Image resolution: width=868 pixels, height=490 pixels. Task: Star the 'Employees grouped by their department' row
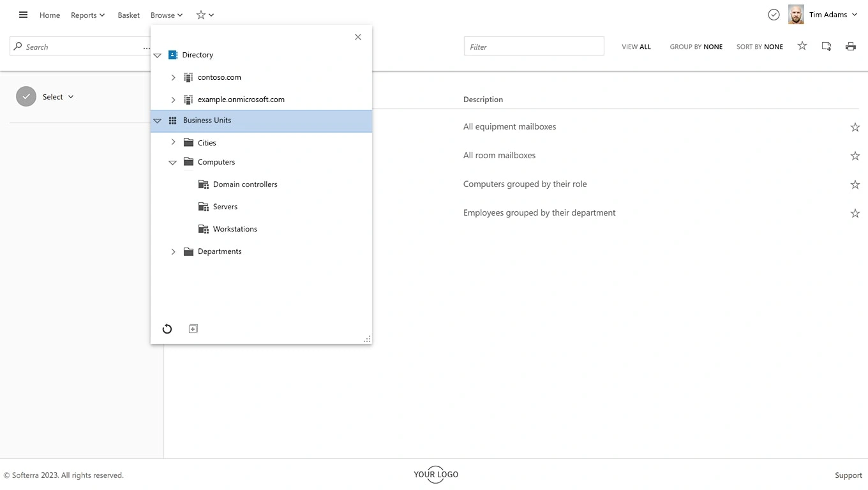point(855,213)
